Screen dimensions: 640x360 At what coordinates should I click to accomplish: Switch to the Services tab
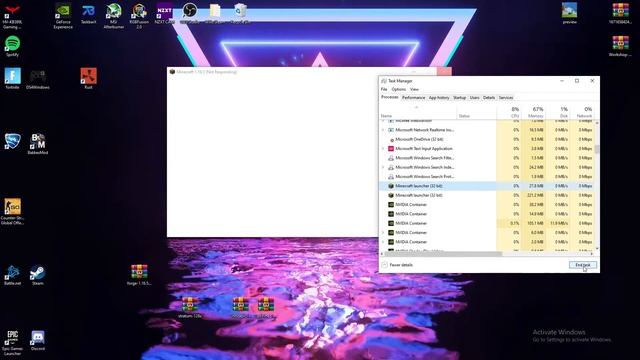coord(506,98)
